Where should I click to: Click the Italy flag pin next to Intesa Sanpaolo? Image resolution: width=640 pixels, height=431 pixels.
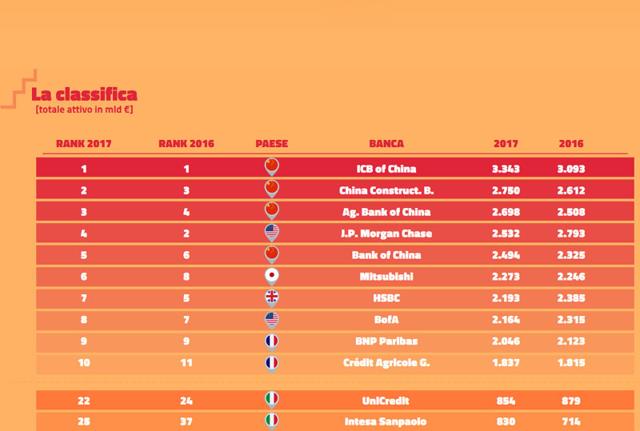coord(271,421)
